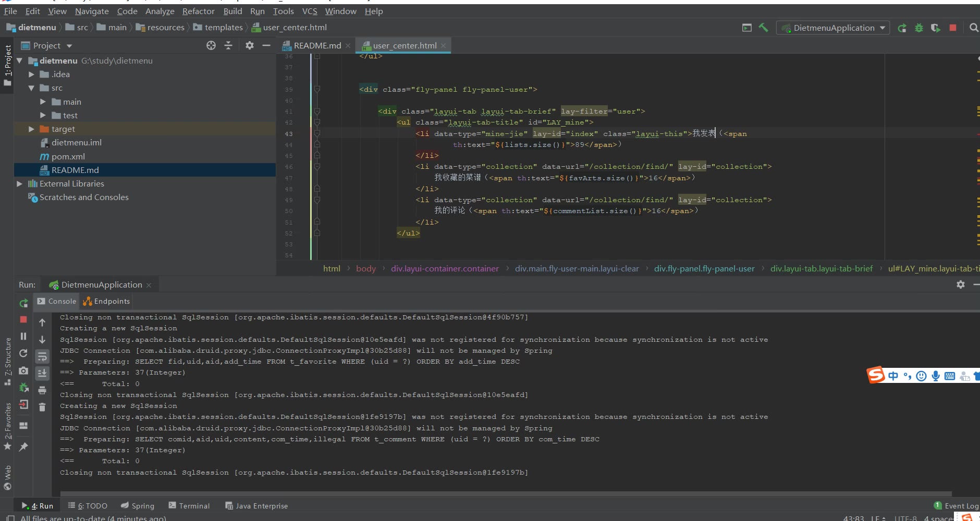Open the File menu

coord(10,11)
